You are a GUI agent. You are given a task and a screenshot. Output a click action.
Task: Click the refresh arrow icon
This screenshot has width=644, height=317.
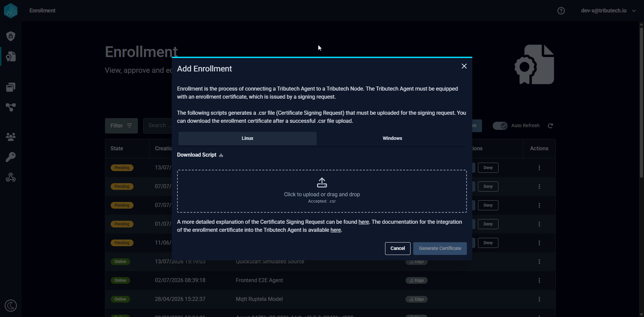coord(550,125)
